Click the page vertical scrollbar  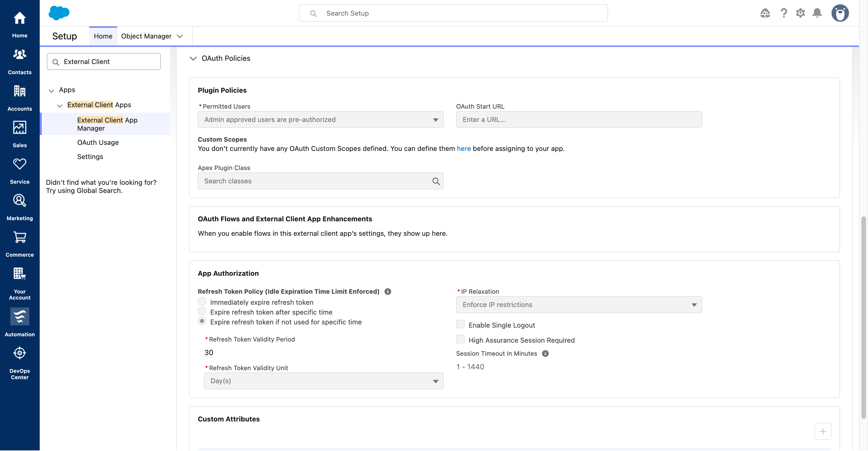[863, 318]
